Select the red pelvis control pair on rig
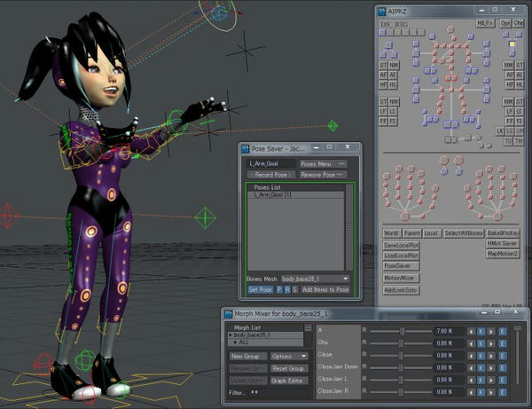The image size is (532, 409). tap(451, 78)
